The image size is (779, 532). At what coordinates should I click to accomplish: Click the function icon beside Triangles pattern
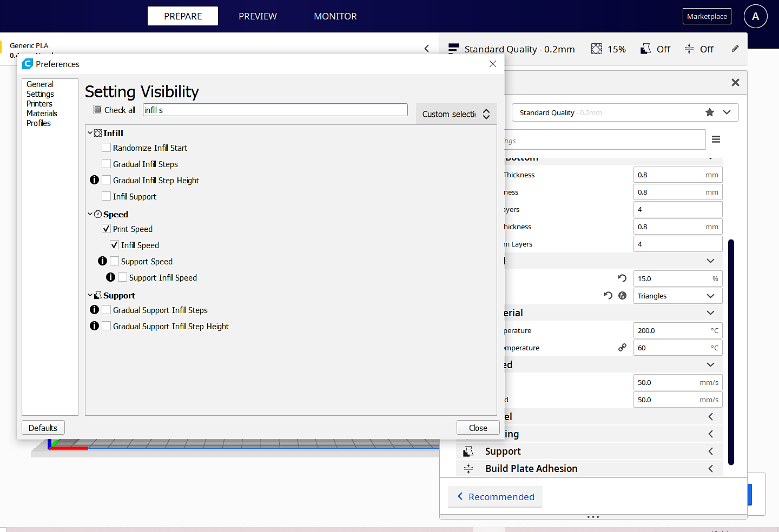tap(623, 296)
